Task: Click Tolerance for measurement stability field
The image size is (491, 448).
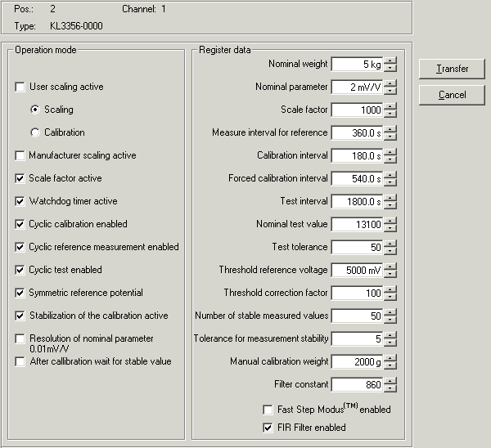Action: (x=357, y=338)
